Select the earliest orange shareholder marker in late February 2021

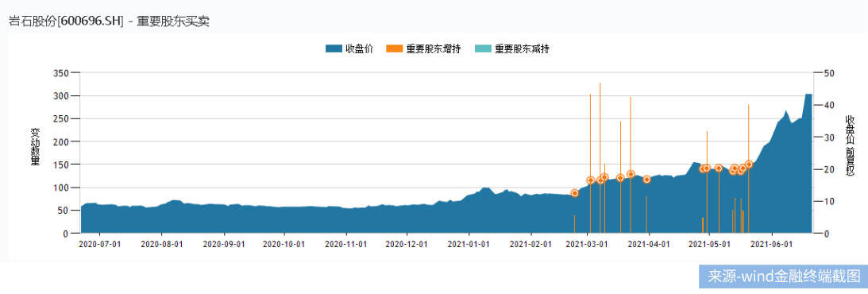(575, 193)
